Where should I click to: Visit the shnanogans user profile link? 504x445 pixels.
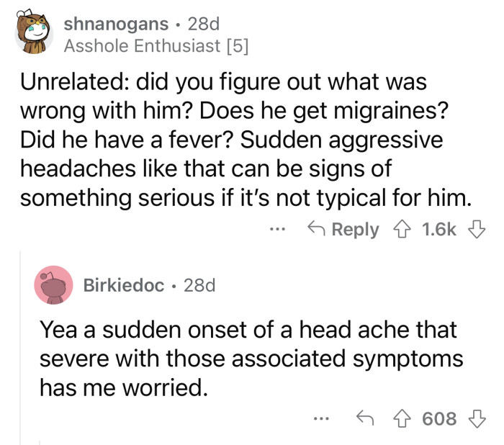[118, 24]
